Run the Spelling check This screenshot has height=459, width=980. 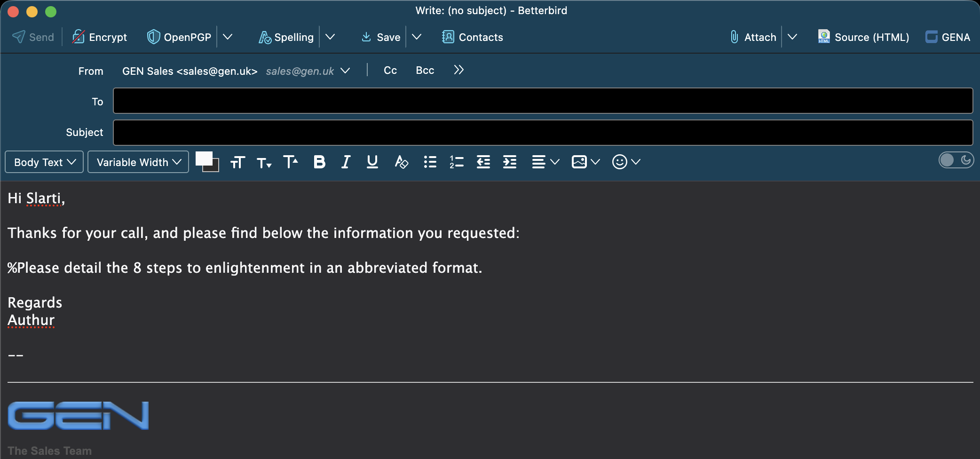[x=286, y=37]
